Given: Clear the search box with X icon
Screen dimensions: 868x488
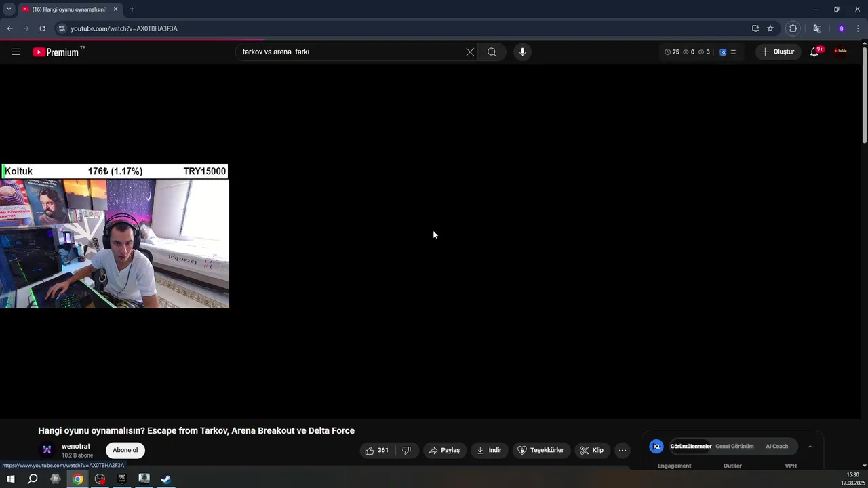Looking at the screenshot, I should [470, 52].
